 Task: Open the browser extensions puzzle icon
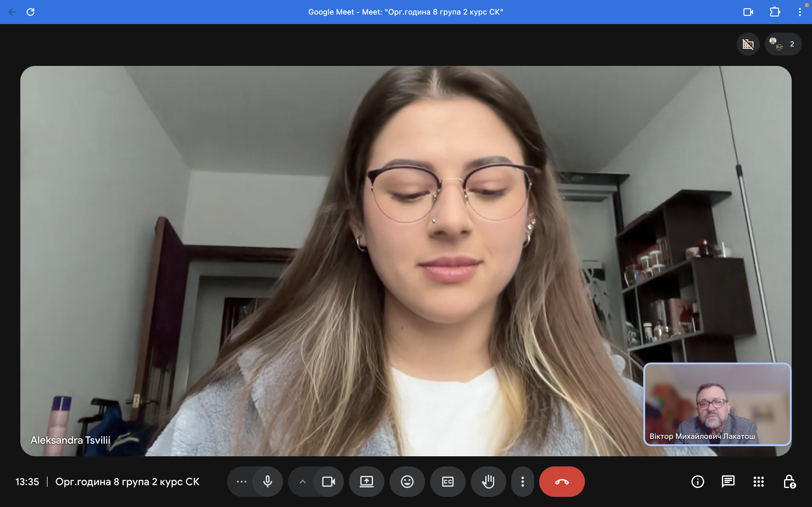[775, 12]
